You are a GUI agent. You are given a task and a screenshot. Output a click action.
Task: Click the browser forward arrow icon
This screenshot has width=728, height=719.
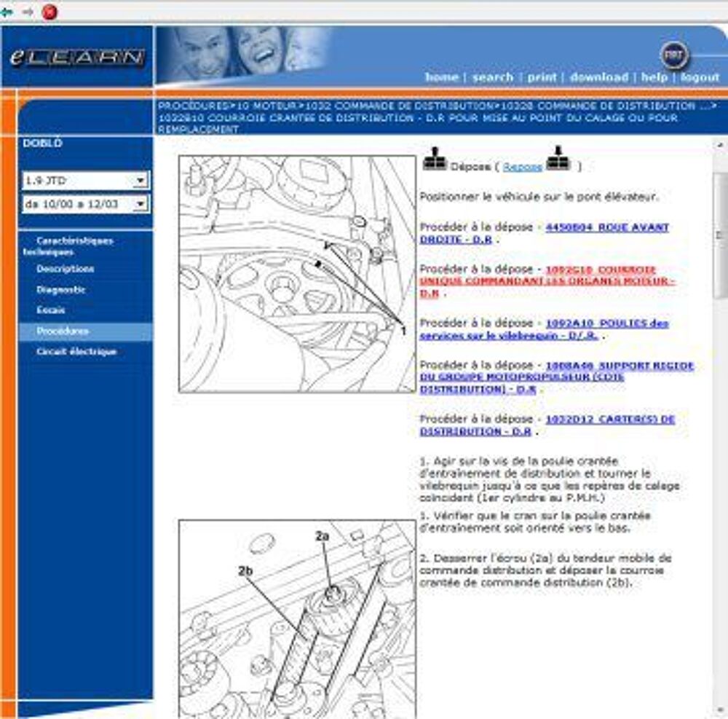[x=28, y=12]
